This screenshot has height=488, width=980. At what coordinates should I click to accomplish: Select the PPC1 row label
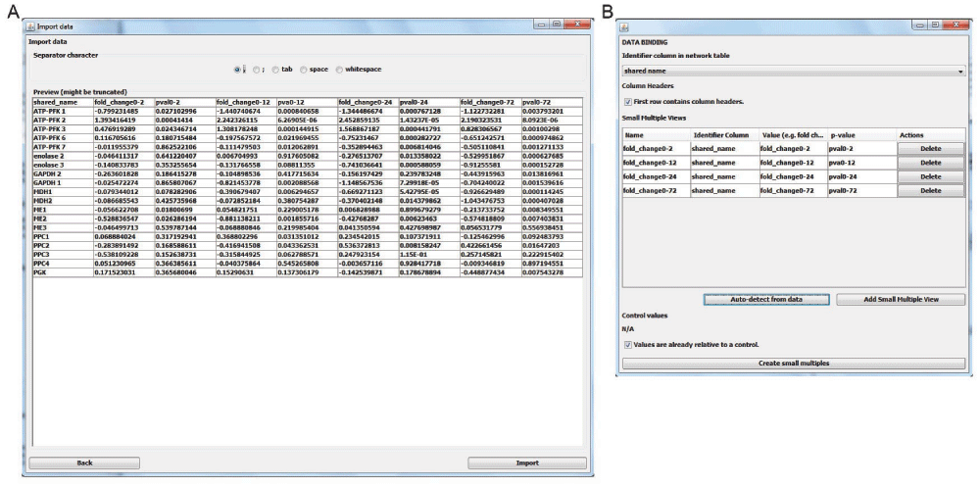point(63,237)
